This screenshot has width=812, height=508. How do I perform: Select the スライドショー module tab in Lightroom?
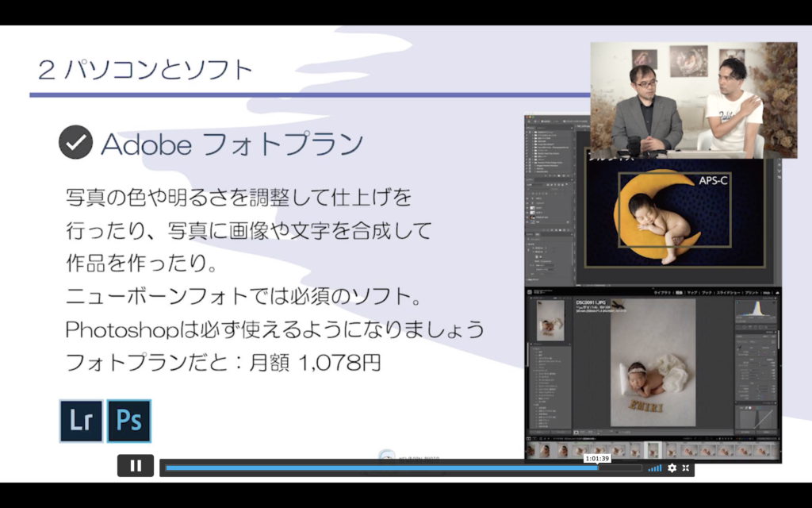click(x=728, y=293)
